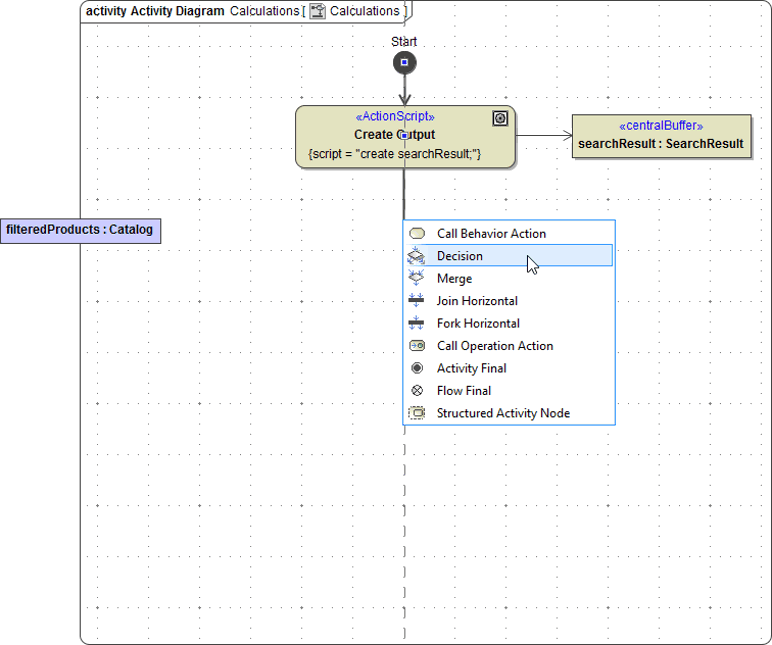Click the gear icon on Create Output action

500,119
